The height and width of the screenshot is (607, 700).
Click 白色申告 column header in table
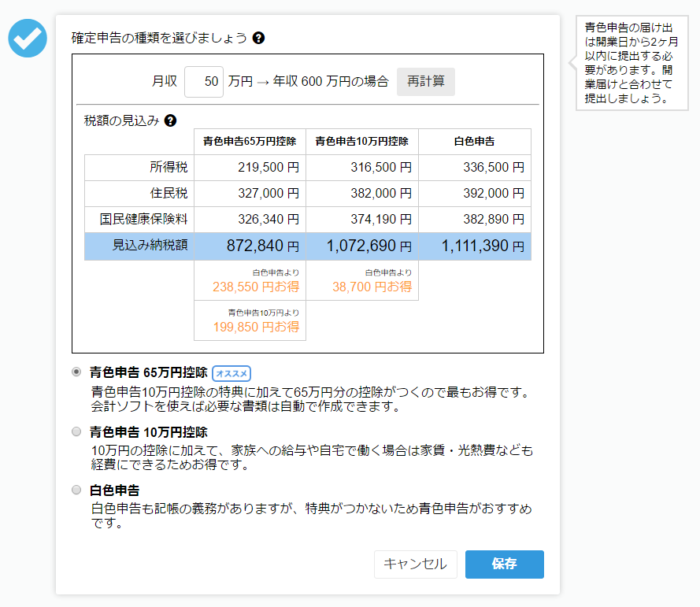coord(475,142)
